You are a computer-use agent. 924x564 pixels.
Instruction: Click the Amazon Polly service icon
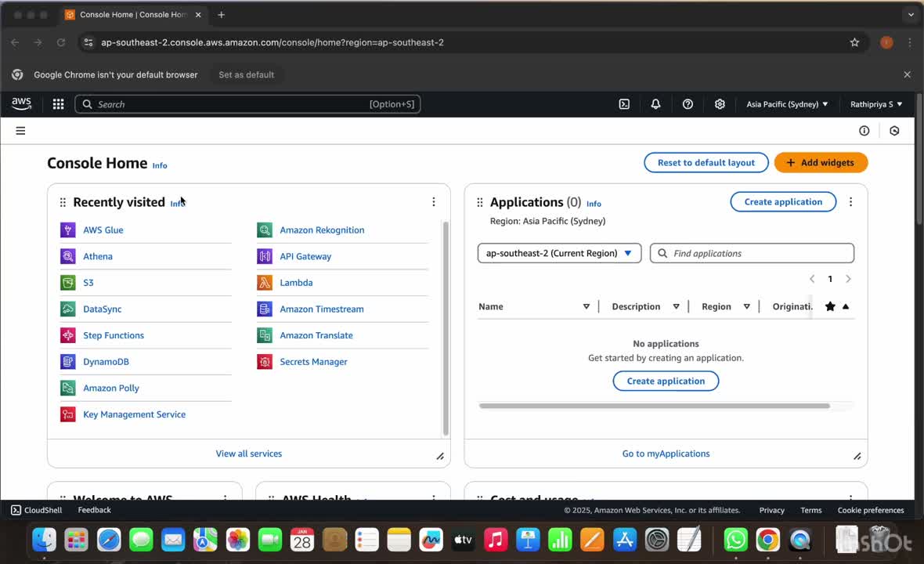pyautogui.click(x=68, y=388)
